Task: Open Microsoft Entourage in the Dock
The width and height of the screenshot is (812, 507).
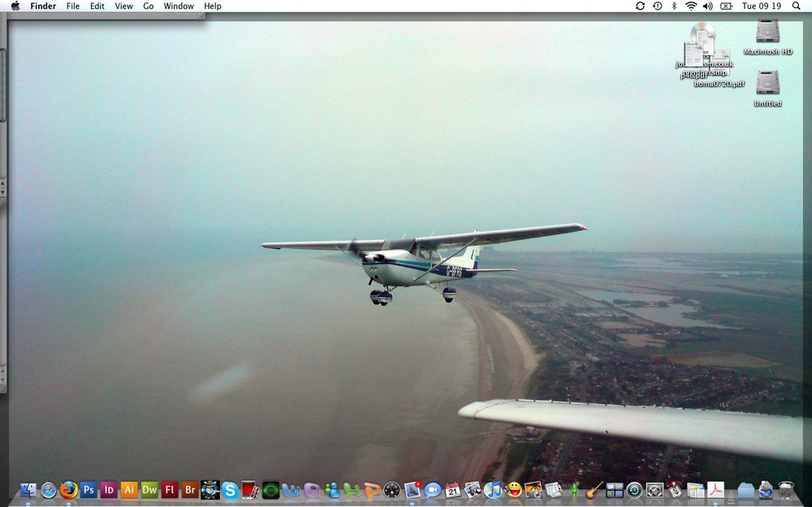Action: point(311,489)
